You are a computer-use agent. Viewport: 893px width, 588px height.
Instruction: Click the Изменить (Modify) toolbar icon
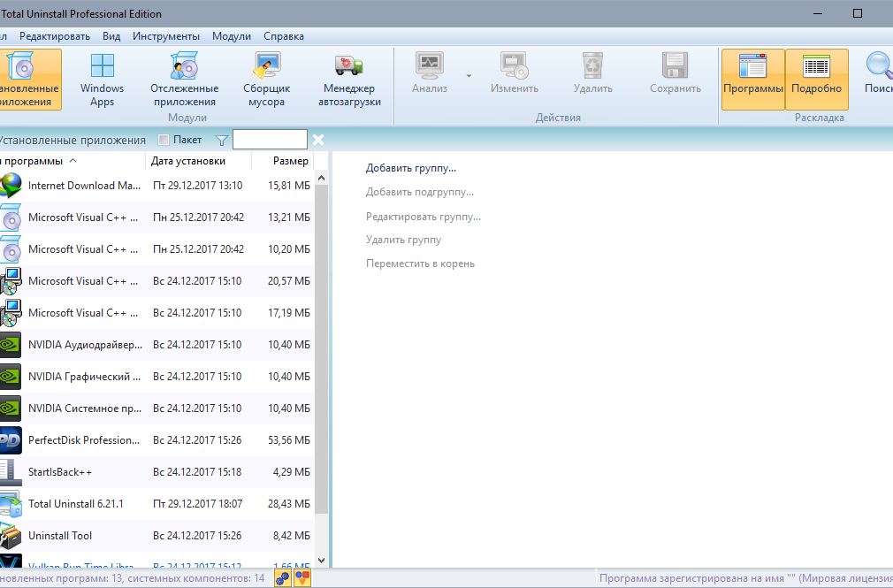[515, 65]
